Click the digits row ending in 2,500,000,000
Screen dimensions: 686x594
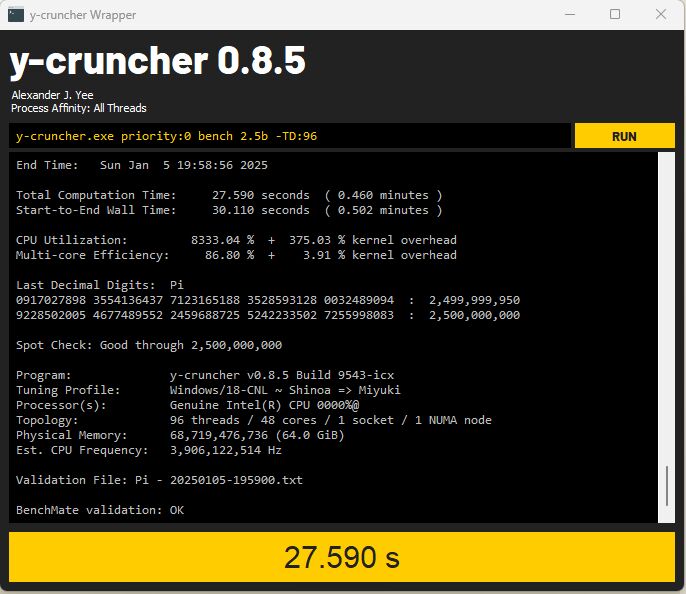point(268,315)
